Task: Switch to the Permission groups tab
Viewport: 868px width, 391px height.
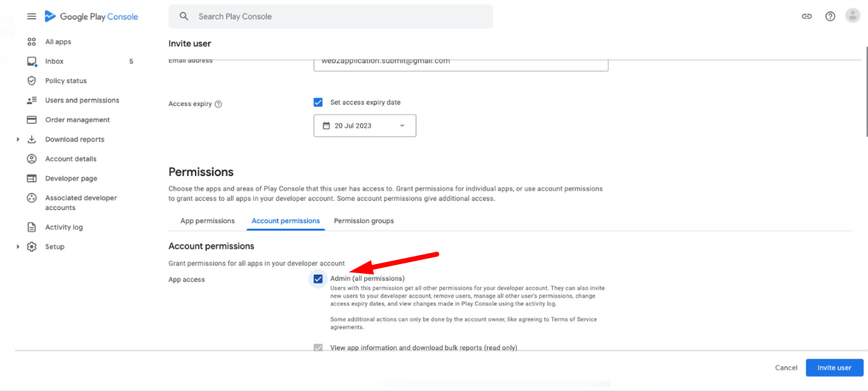Action: point(364,221)
